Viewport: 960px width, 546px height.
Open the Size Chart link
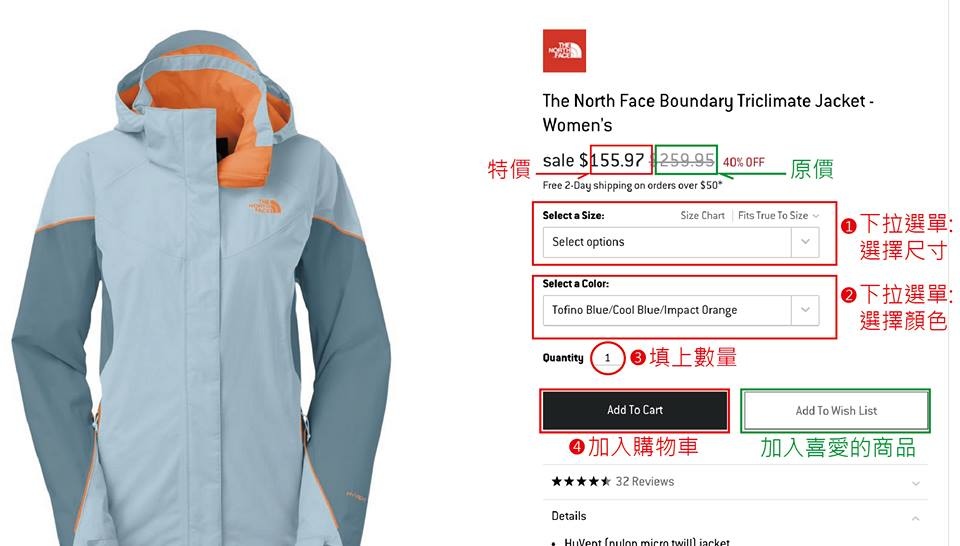point(702,215)
